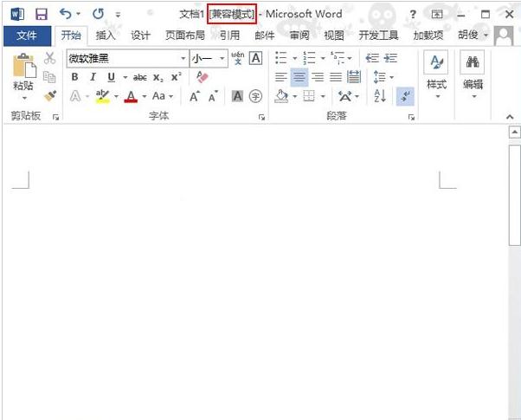
Task: Switch to the 审阅 (Review) tab
Action: point(299,36)
